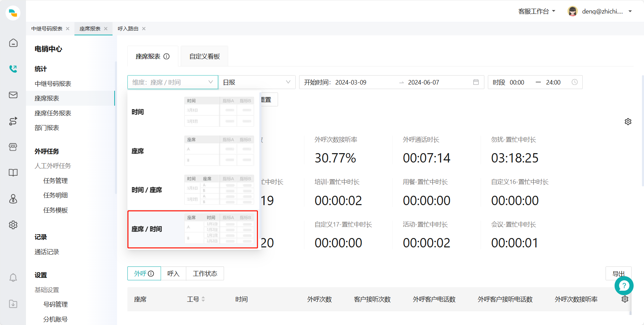Screen dimensions: 644x325
Task: Choose the 座席 / 时间 dimension option
Action: (193, 229)
